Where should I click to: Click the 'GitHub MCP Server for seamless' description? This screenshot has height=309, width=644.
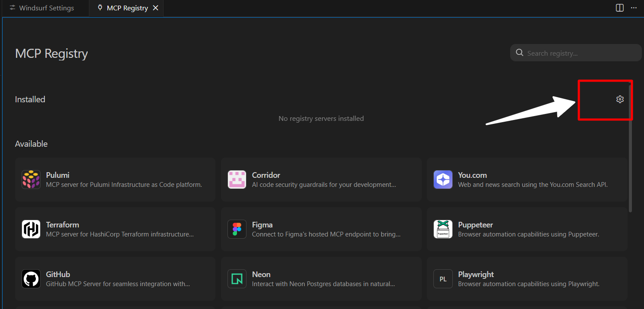point(118,284)
